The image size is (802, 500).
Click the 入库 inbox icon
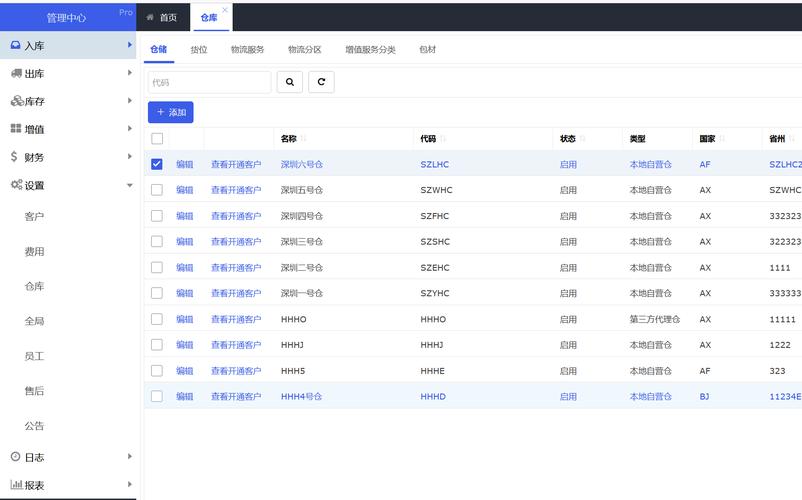click(16, 46)
